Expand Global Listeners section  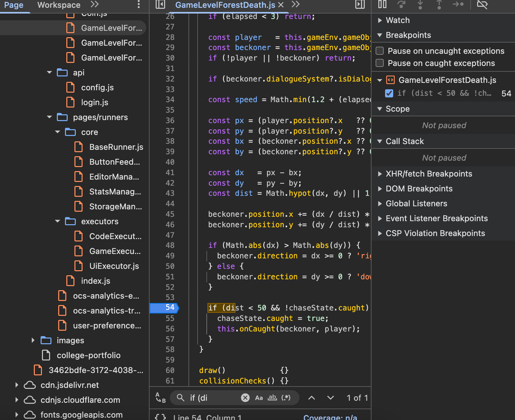[380, 204]
